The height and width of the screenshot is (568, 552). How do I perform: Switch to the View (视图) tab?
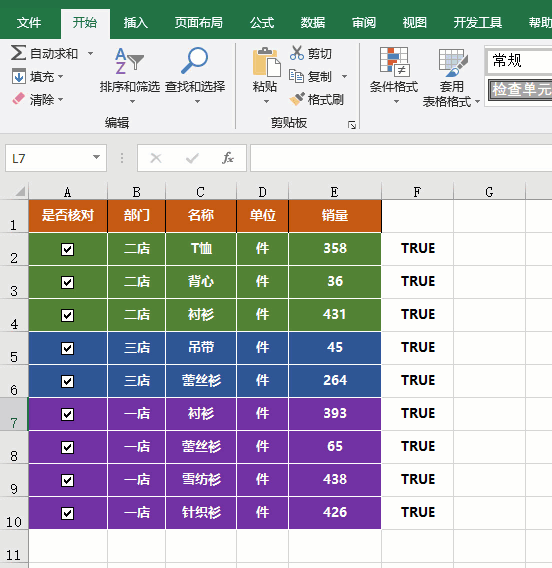tap(414, 23)
